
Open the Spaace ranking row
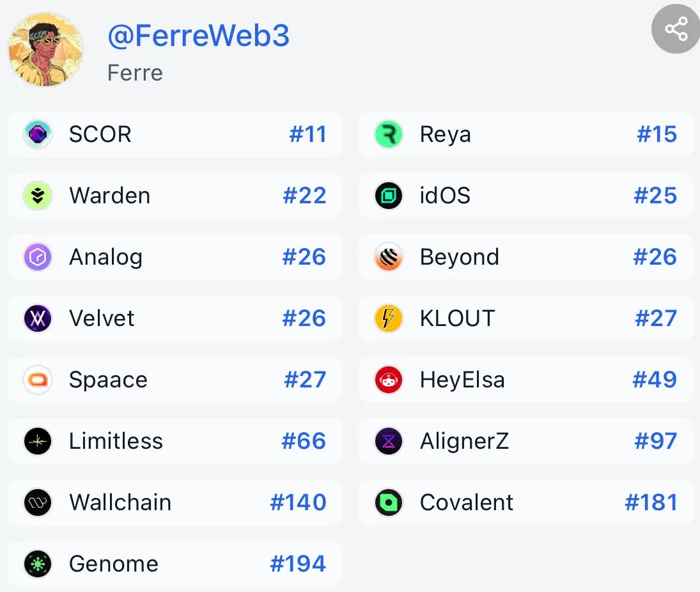point(175,380)
